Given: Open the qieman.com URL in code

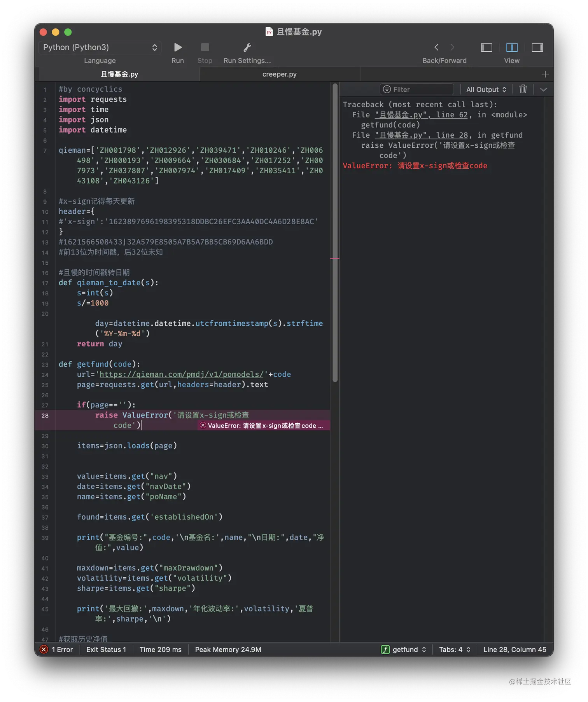Looking at the screenshot, I should coord(182,374).
